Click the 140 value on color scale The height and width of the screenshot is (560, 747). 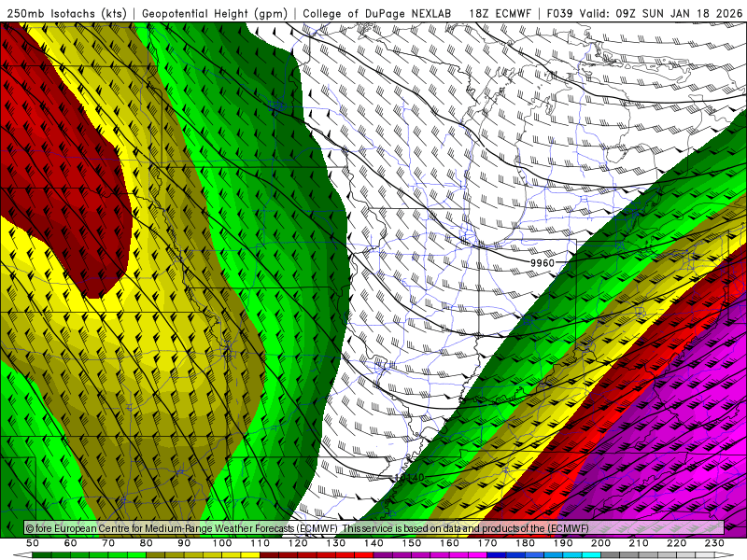[373, 543]
